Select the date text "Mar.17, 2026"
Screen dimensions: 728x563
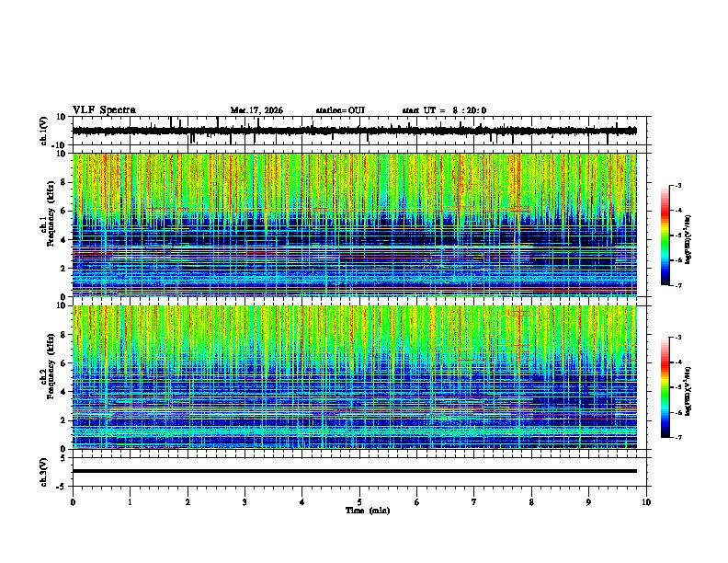click(256, 110)
